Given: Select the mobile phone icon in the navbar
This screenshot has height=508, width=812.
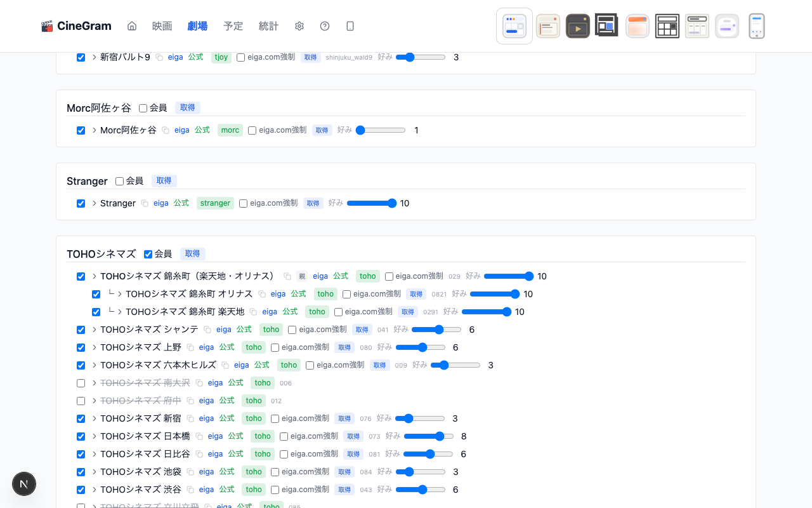Looking at the screenshot, I should [x=350, y=26].
